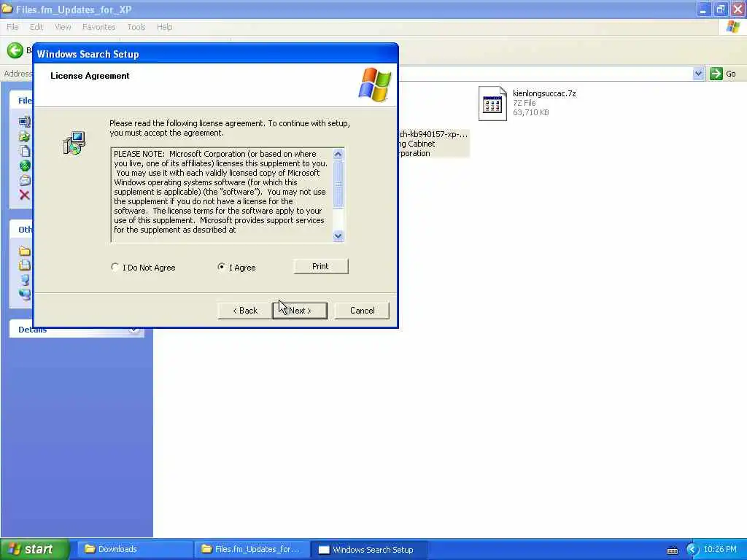The width and height of the screenshot is (747, 560).
Task: Click inside the license agreement text box
Action: (x=222, y=195)
